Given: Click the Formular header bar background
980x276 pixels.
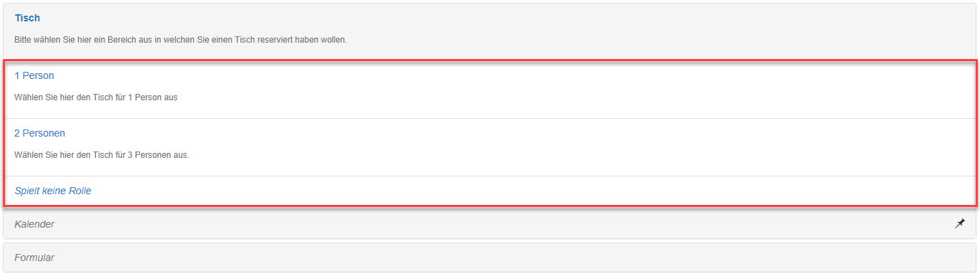Looking at the screenshot, I should 490,258.
